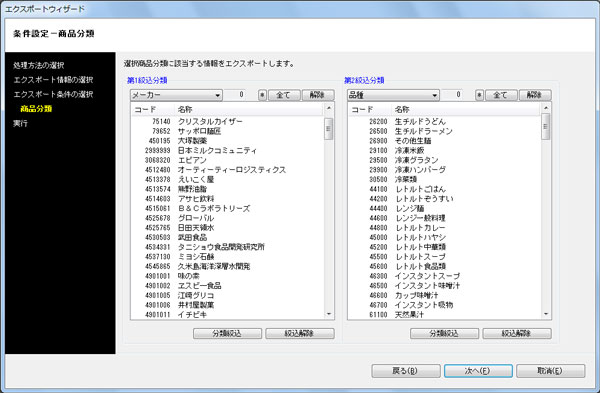Select row アサヒ飲料
This screenshot has height=393, width=600.
[x=227, y=199]
